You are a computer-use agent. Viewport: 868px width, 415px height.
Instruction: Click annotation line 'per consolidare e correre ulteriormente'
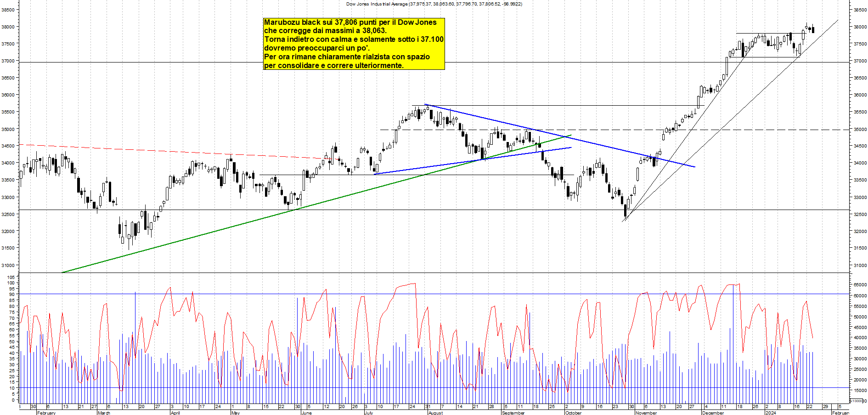tap(333, 66)
